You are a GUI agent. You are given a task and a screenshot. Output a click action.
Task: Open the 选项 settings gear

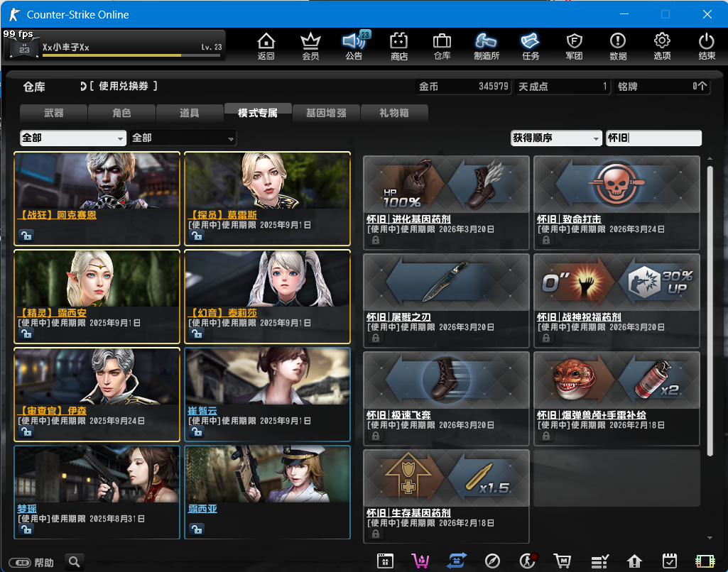[662, 46]
